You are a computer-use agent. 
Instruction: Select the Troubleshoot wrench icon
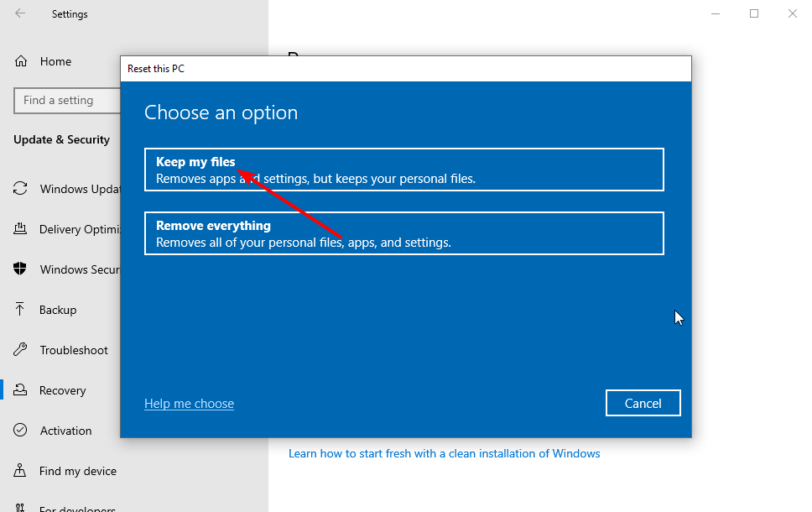(20, 349)
